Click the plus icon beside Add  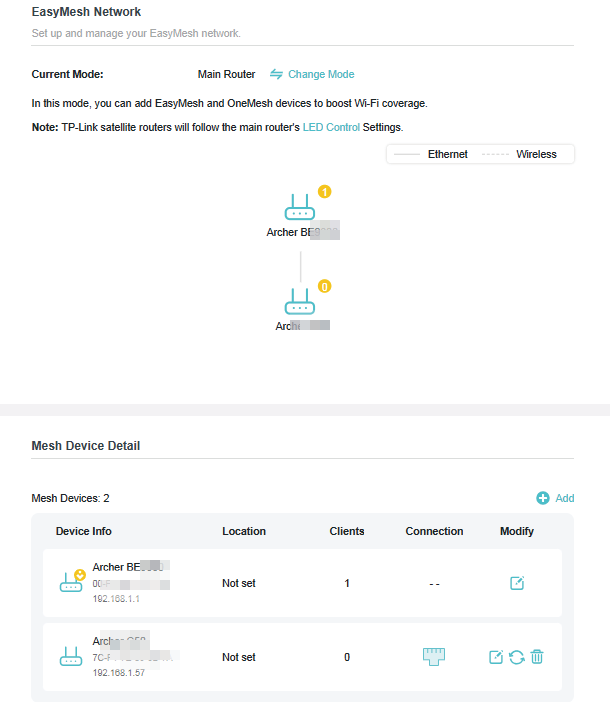543,498
